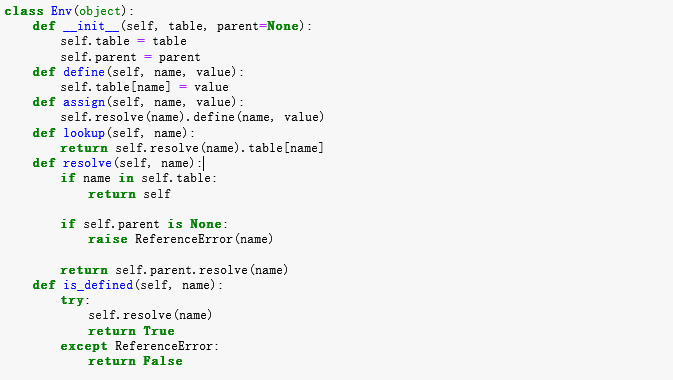673x380 pixels.
Task: Click the __init__ method name
Action: (91, 26)
